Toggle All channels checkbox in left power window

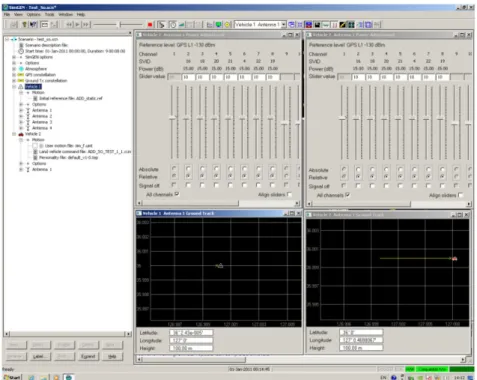177,194
